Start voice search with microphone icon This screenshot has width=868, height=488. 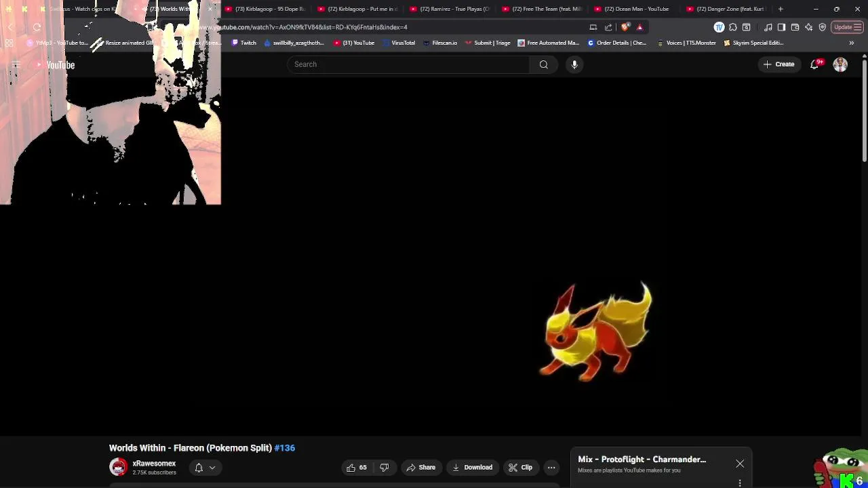(574, 64)
